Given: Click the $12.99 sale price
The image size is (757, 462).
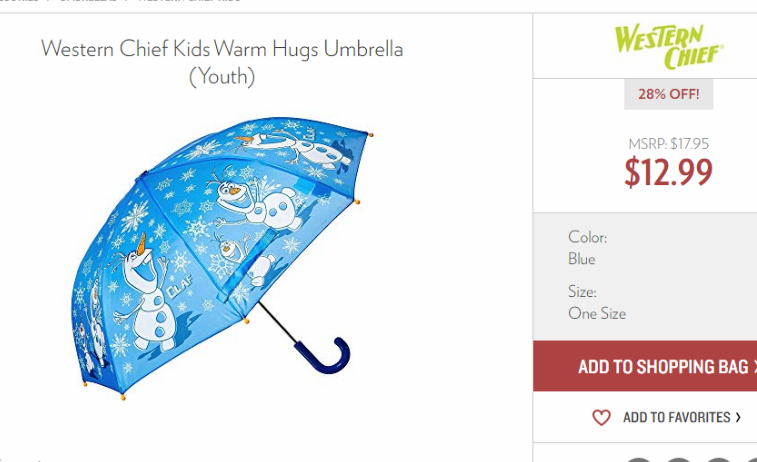Looking at the screenshot, I should tap(669, 172).
